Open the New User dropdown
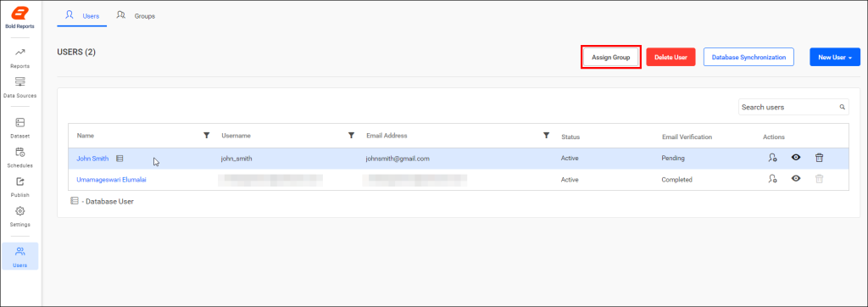868x307 pixels. (x=835, y=57)
